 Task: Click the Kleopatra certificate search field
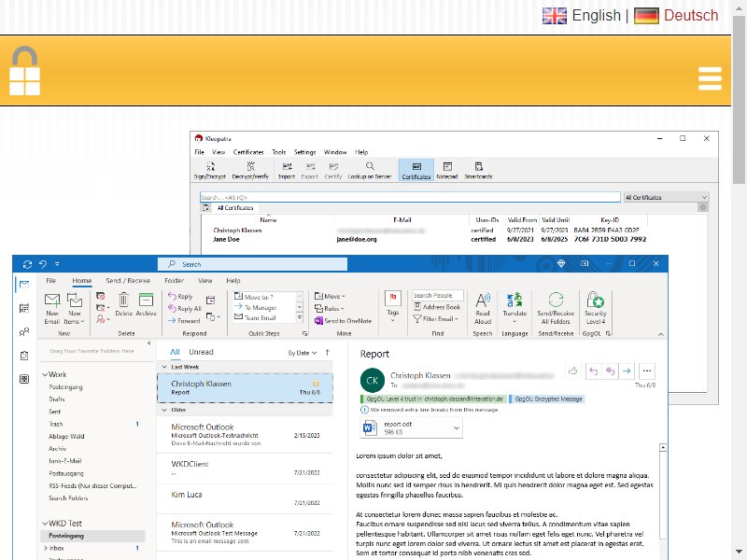pyautogui.click(x=410, y=197)
